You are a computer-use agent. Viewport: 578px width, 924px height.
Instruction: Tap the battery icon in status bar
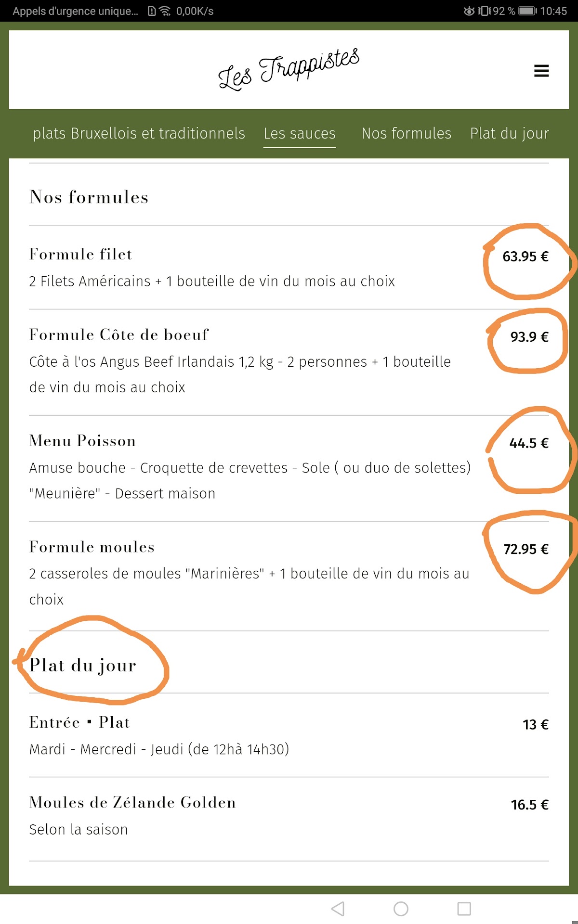(528, 11)
